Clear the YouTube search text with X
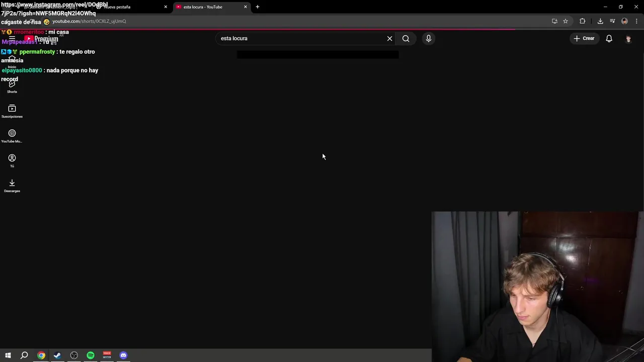644x362 pixels. point(389,38)
